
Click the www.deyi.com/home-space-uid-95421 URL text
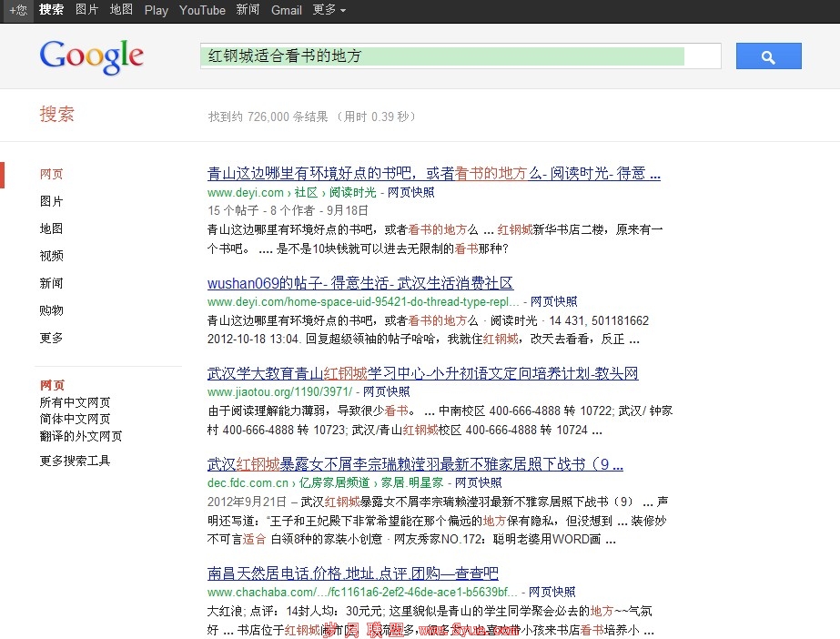[x=363, y=301]
